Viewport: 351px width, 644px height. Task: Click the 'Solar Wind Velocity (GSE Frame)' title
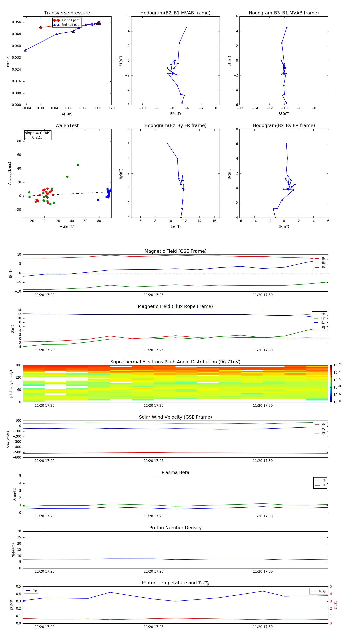coord(175,417)
